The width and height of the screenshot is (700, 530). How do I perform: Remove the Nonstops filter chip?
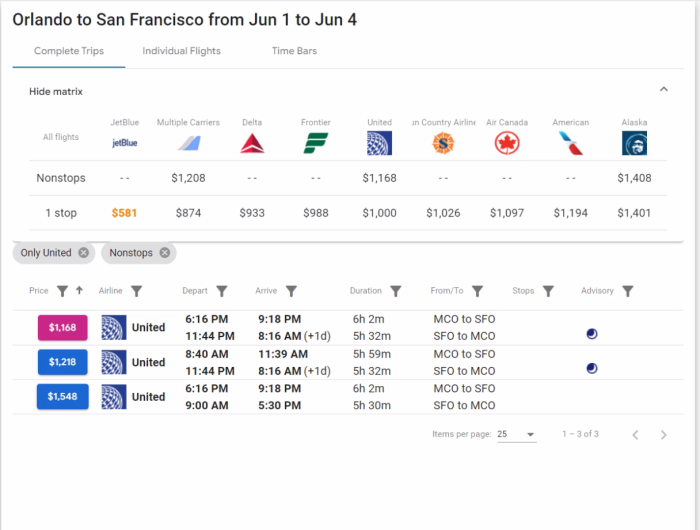pyautogui.click(x=165, y=253)
